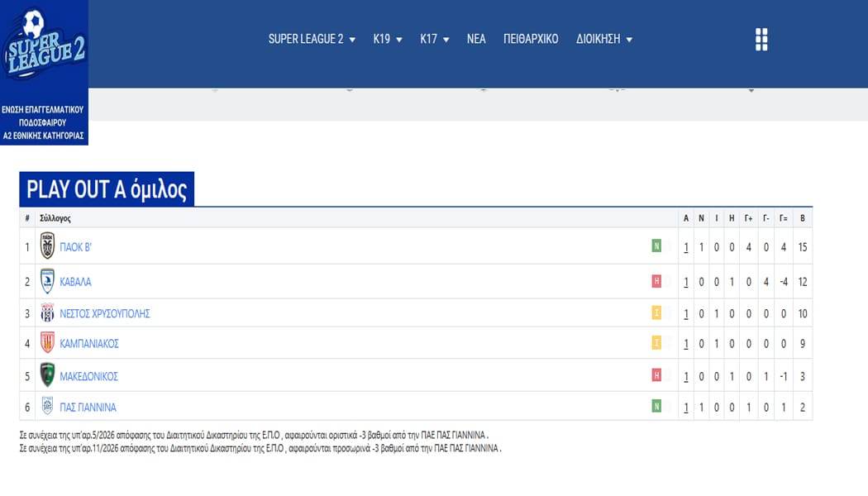Open the ΔΙΟΙΚΗΣΗ dropdown menu

click(604, 39)
